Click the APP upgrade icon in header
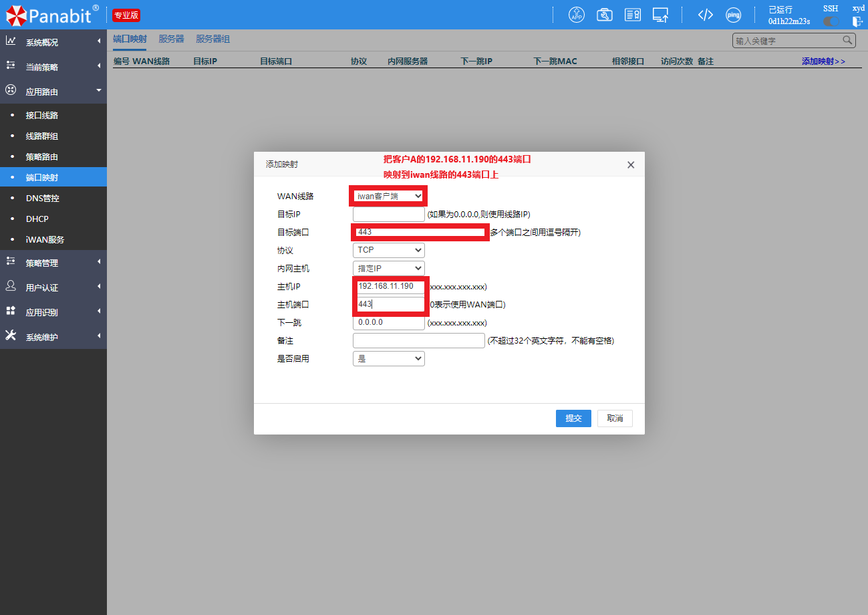Viewport: 868px width, 615px height. click(x=576, y=15)
